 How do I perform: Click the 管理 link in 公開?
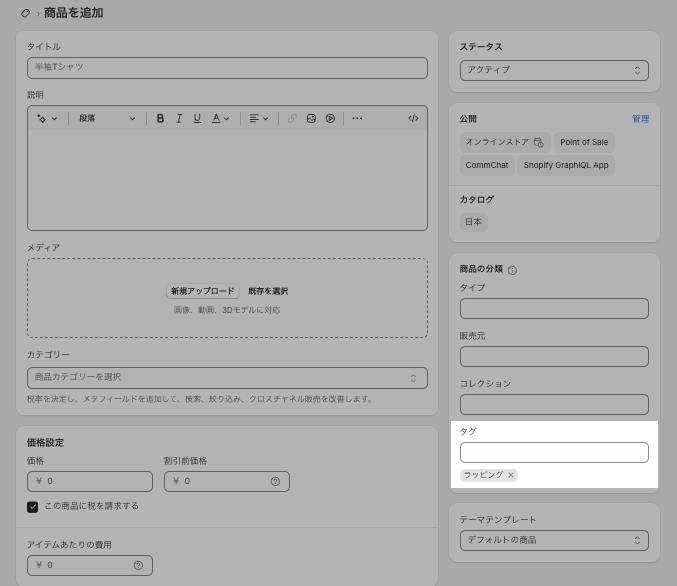click(640, 119)
